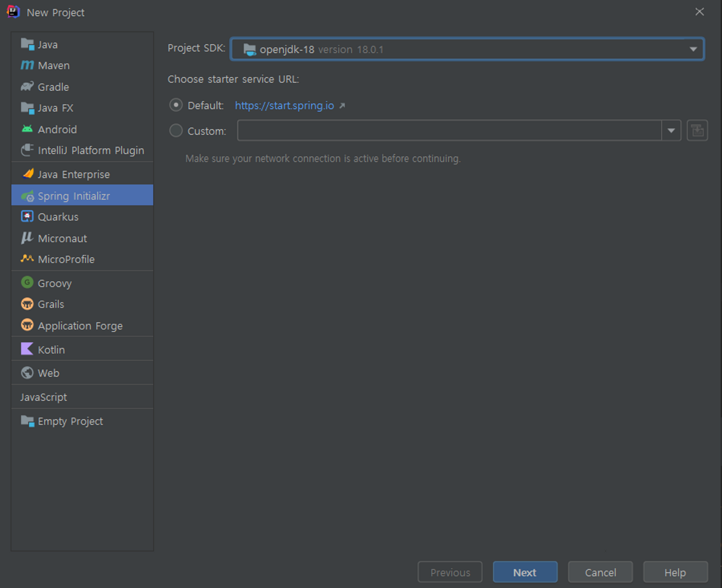Select the Kotlin logo icon

[x=27, y=349]
